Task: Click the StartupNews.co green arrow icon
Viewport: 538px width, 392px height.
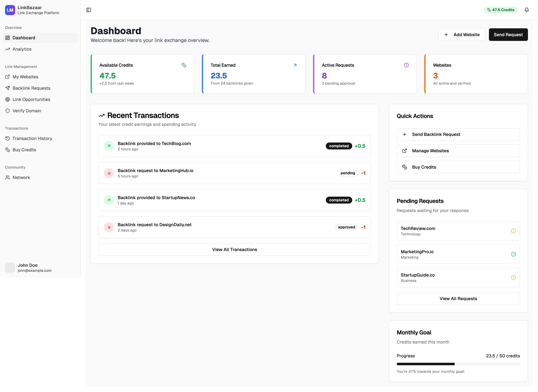Action: coord(109,200)
